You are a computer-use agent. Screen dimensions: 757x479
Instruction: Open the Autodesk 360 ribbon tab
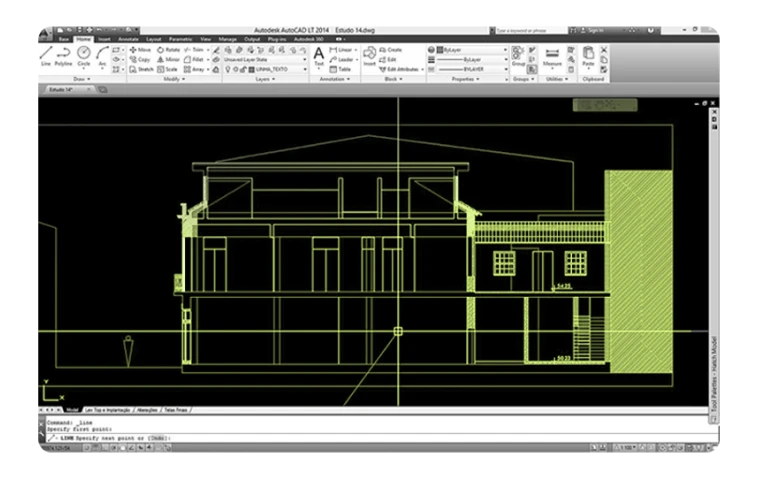[309, 39]
